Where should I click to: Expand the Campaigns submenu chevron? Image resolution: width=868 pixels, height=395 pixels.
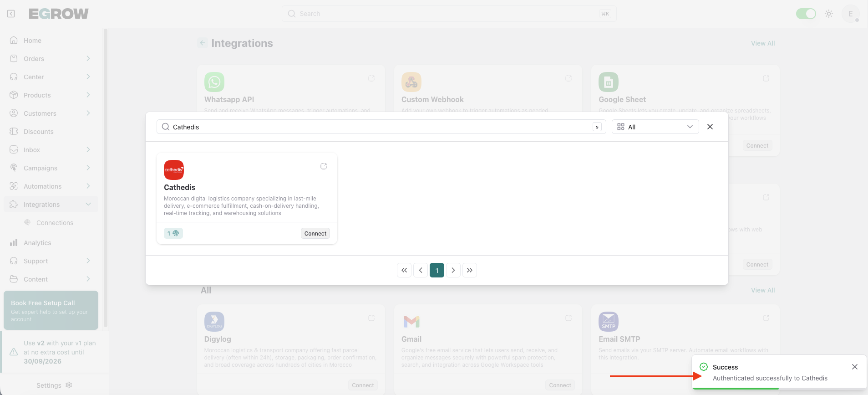tap(88, 168)
